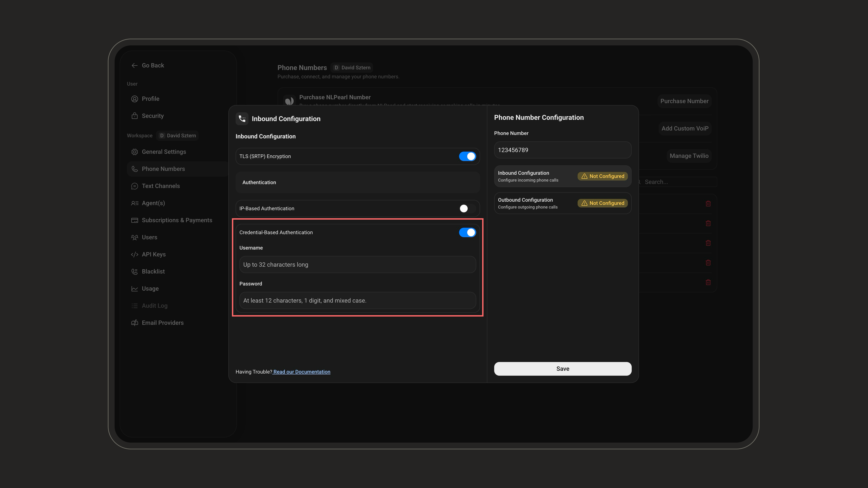Click the Security lock icon
Viewport: 868px width, 488px height.
pyautogui.click(x=134, y=116)
